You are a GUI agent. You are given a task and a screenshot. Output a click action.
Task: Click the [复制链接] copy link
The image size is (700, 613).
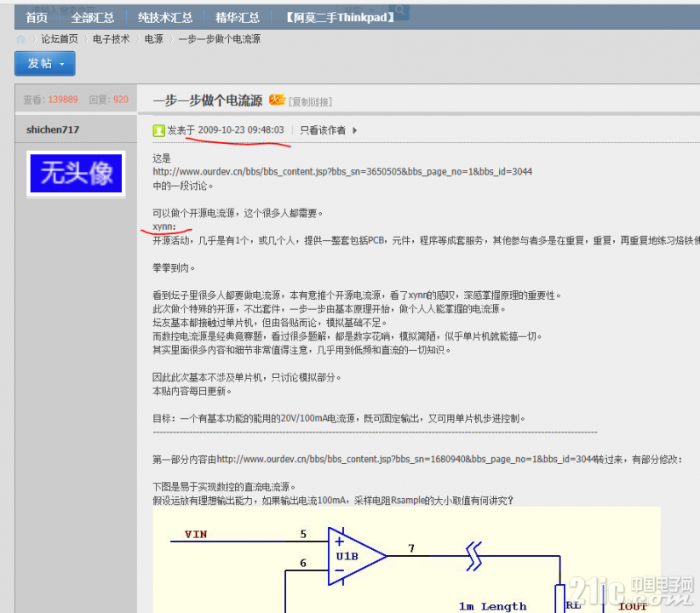[310, 102]
